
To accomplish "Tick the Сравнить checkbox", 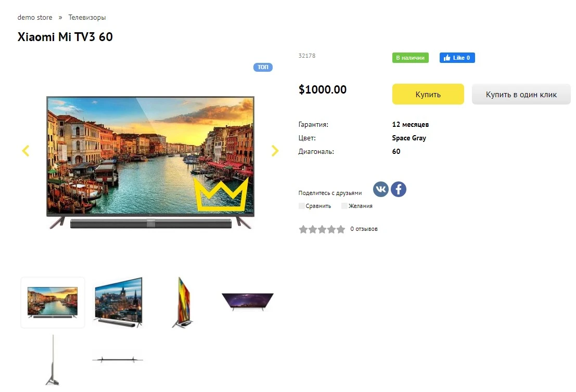I will pos(302,206).
